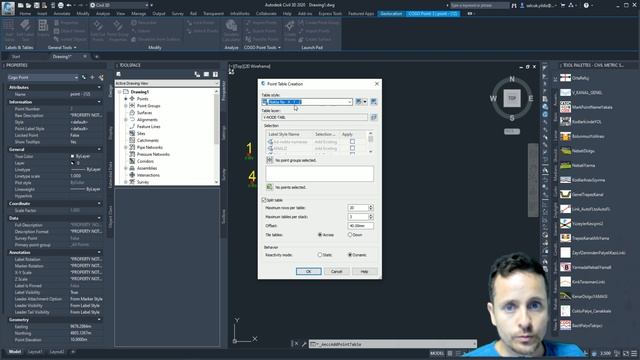Click the label style list scrollbar in the dialog
Image resolution: width=640 pixels, height=360 pixels.
click(x=371, y=142)
